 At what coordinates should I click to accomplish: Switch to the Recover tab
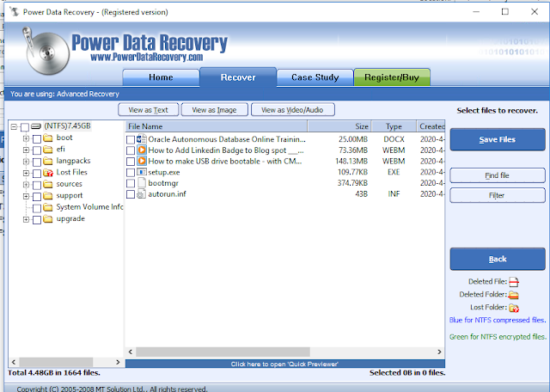click(238, 77)
